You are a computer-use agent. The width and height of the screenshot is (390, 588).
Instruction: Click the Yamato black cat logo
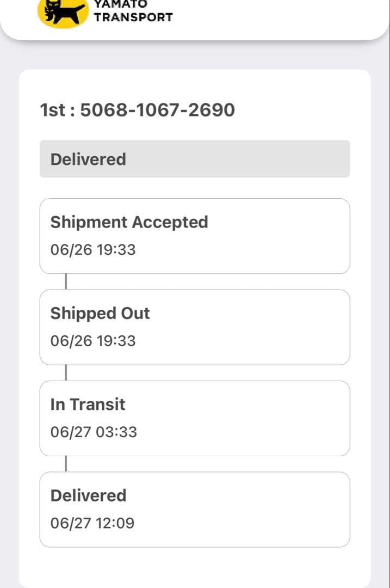point(63,12)
